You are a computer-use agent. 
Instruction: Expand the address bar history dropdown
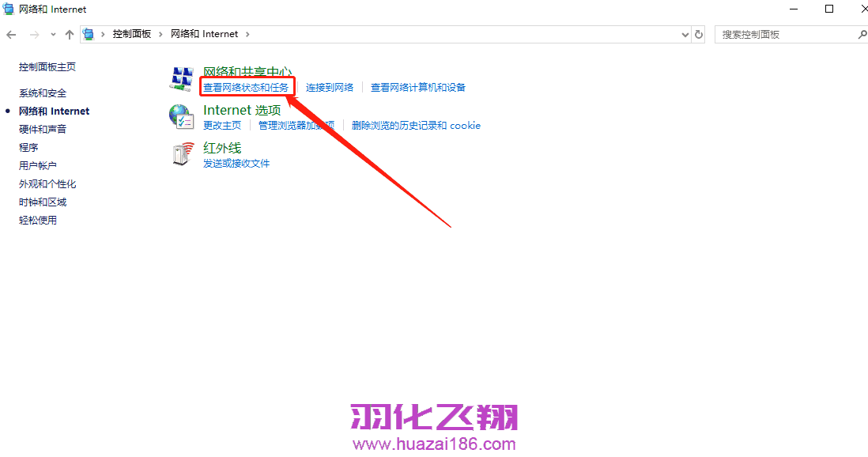pyautogui.click(x=685, y=34)
